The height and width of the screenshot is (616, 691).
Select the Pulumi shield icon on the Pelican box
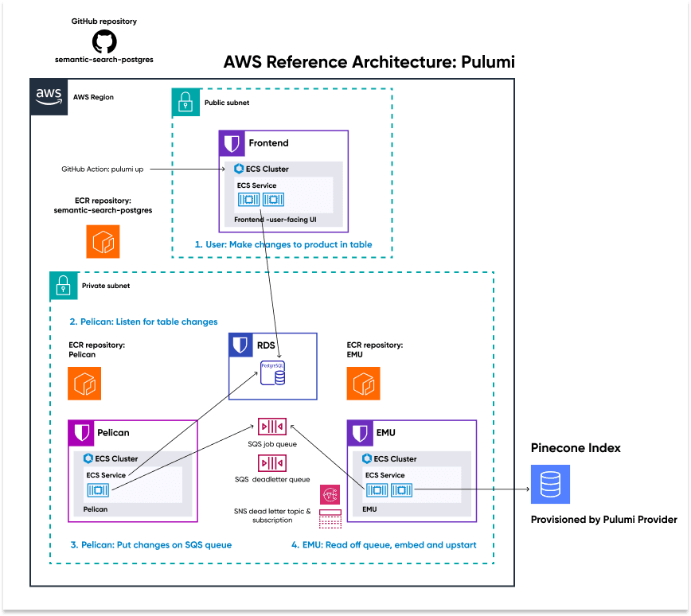(84, 433)
